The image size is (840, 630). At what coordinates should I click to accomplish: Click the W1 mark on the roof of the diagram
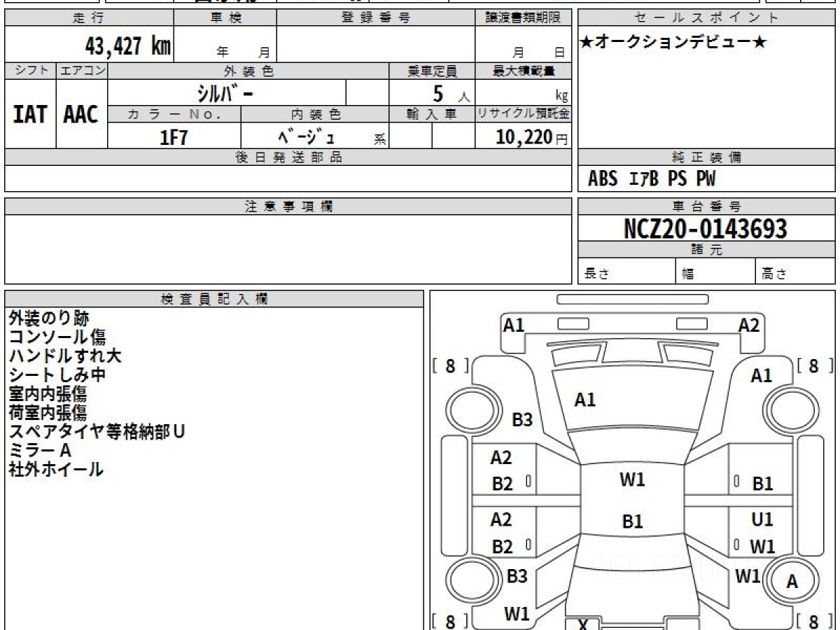tap(632, 480)
